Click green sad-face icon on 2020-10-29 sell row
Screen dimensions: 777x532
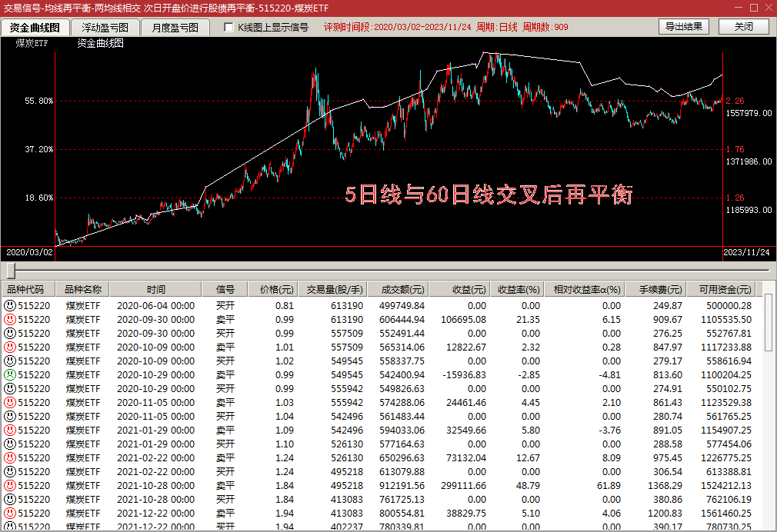(9, 375)
